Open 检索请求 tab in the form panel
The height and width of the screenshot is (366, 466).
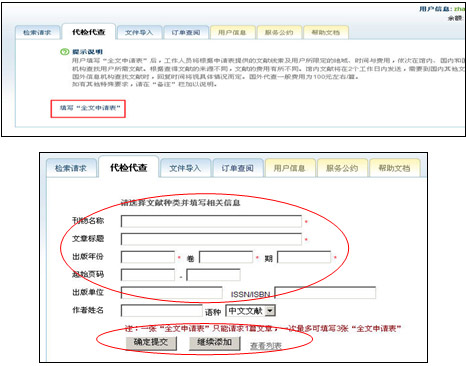(x=71, y=168)
